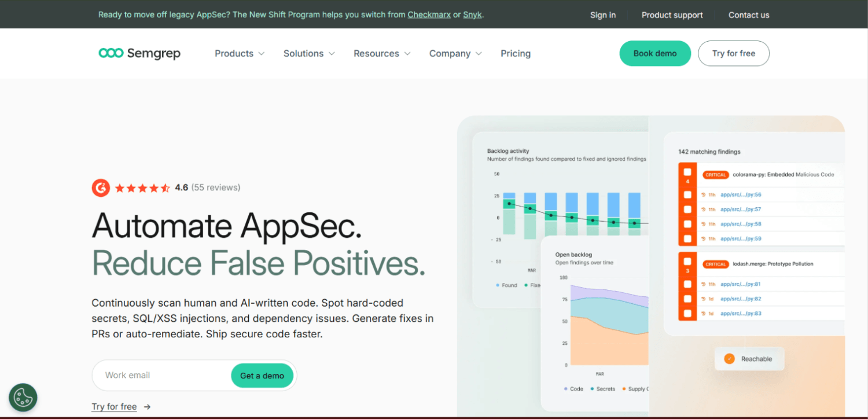Screen dimensions: 868x419
Task: Click the Open backlog chart title
Action: 573,255
